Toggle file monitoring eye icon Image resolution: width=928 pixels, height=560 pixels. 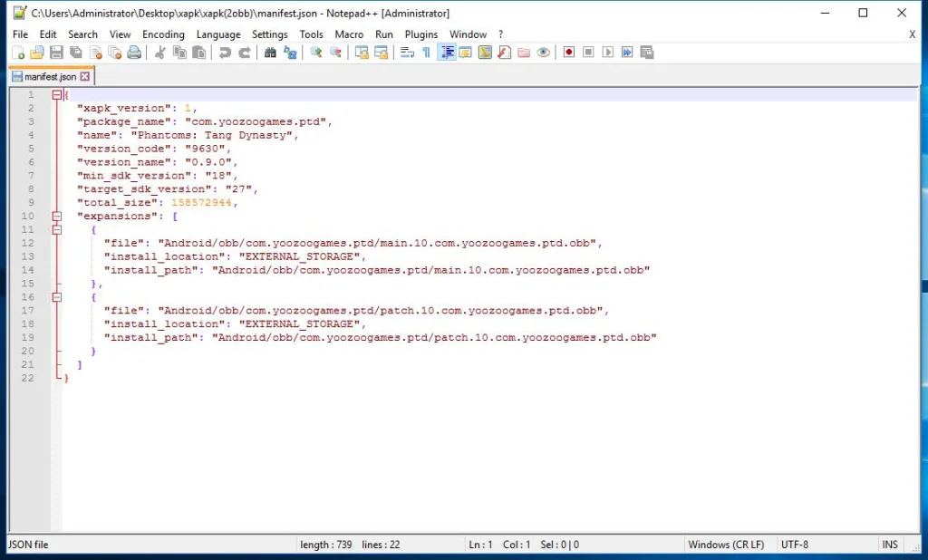(x=544, y=53)
